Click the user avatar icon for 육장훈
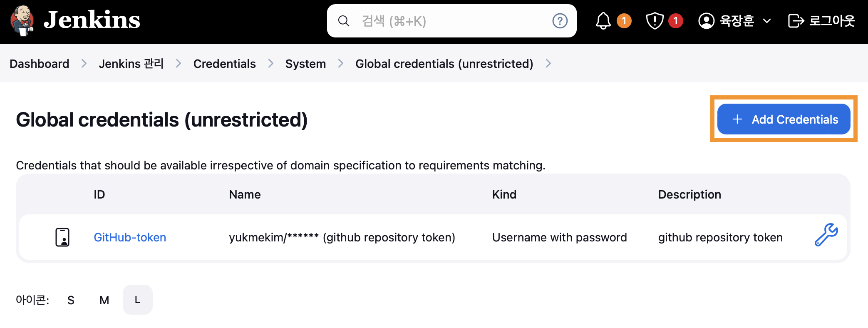The image size is (868, 328). tap(706, 21)
